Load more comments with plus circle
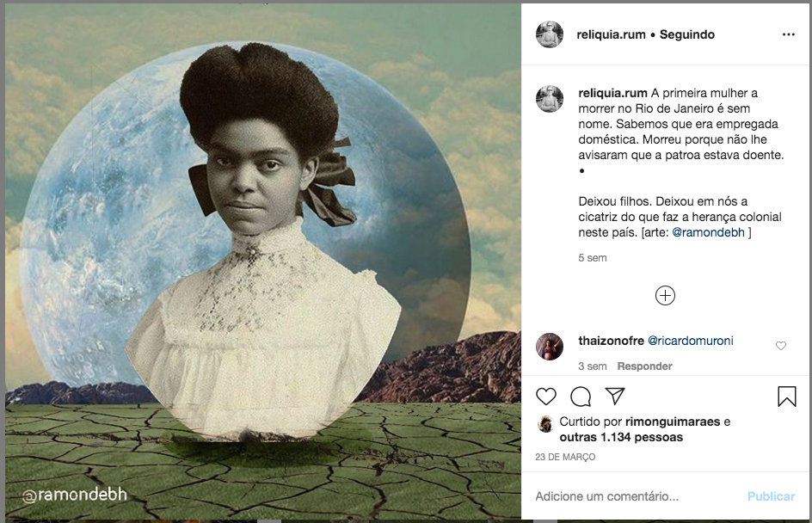Viewport: 812px width, 523px height. (665, 296)
